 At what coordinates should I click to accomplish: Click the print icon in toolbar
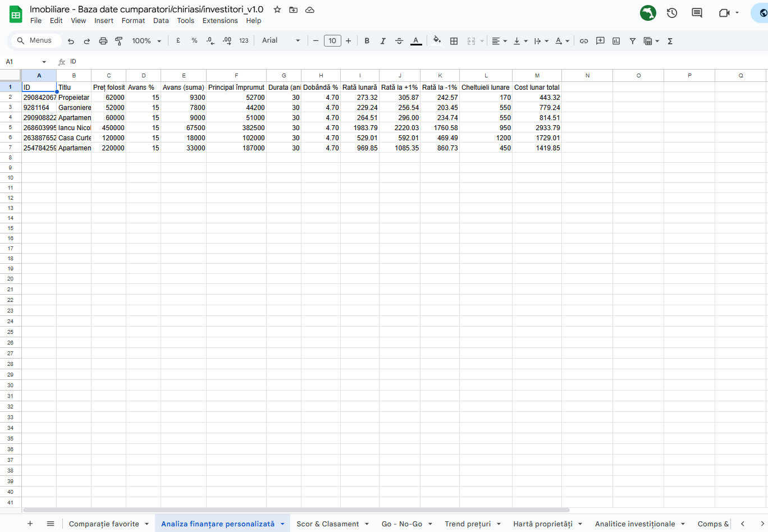click(x=103, y=41)
